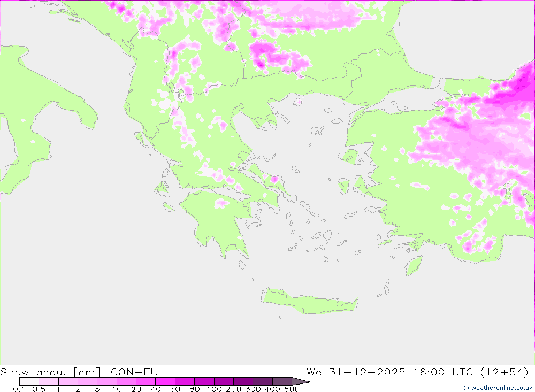Click the '400' legend value

(x=273, y=389)
